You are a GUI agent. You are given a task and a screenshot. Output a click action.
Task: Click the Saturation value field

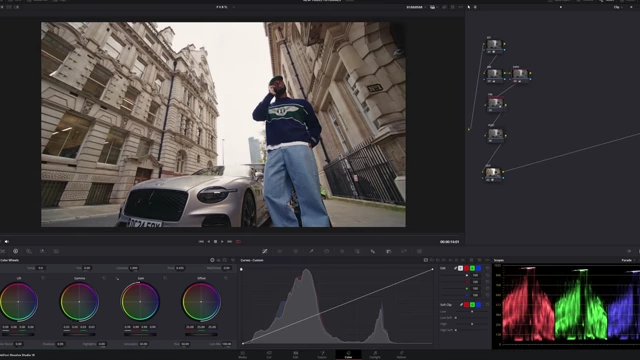(143, 344)
